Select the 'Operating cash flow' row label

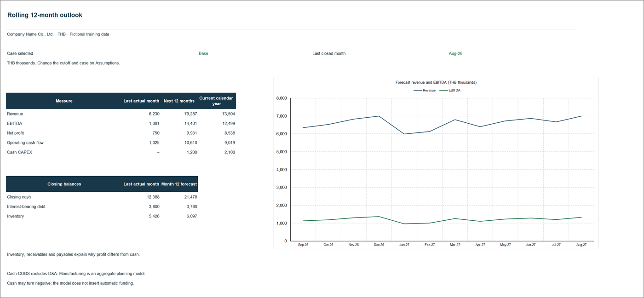pos(25,143)
